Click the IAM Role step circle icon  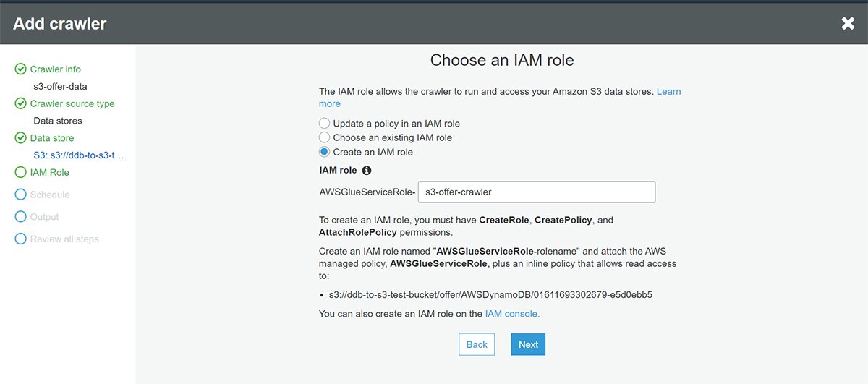tap(20, 172)
